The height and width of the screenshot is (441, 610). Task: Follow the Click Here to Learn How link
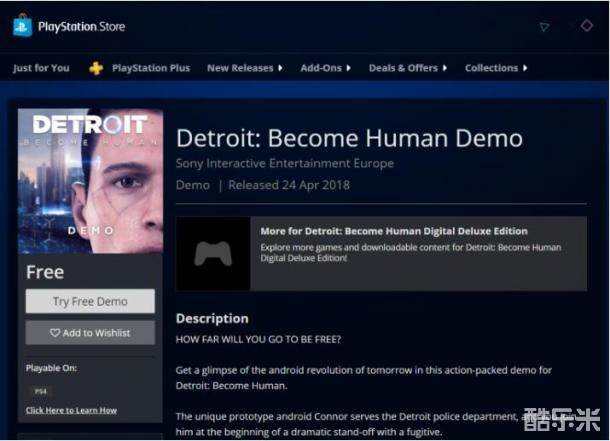71,410
